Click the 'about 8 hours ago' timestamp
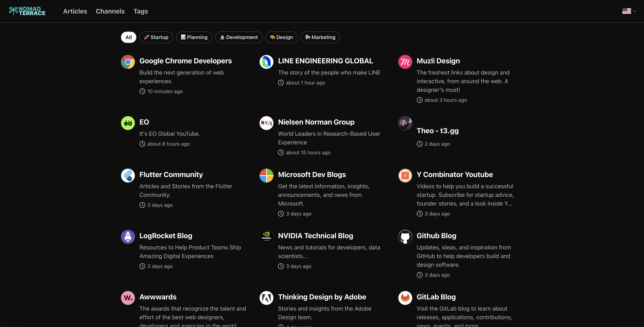644x327 pixels. point(168,144)
